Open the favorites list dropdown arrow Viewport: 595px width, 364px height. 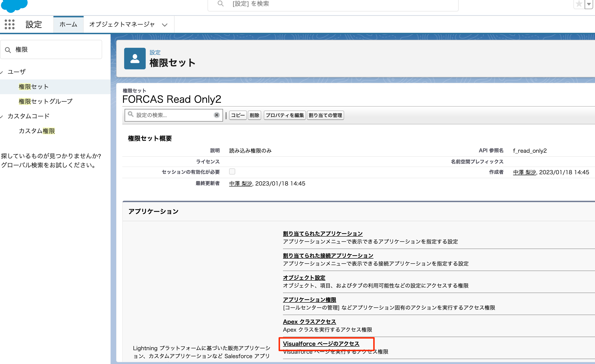point(589,4)
